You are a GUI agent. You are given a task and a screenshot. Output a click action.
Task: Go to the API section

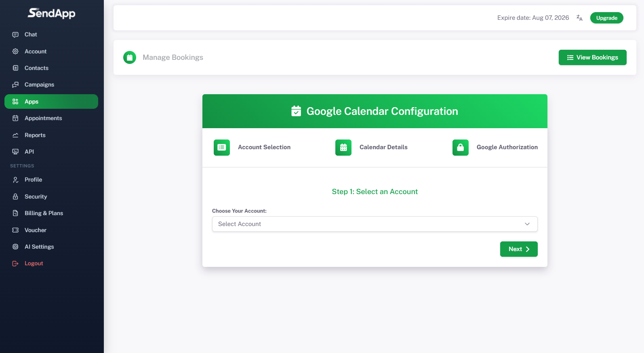(51, 152)
